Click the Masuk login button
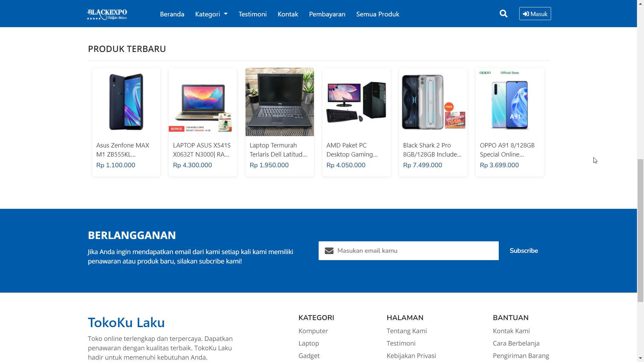Viewport: 644px width, 362px height. 535,14
